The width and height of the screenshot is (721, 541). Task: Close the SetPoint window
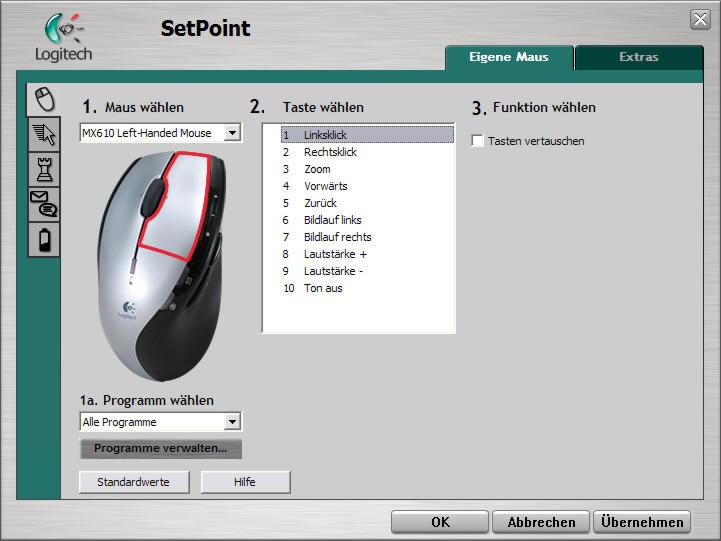point(700,19)
